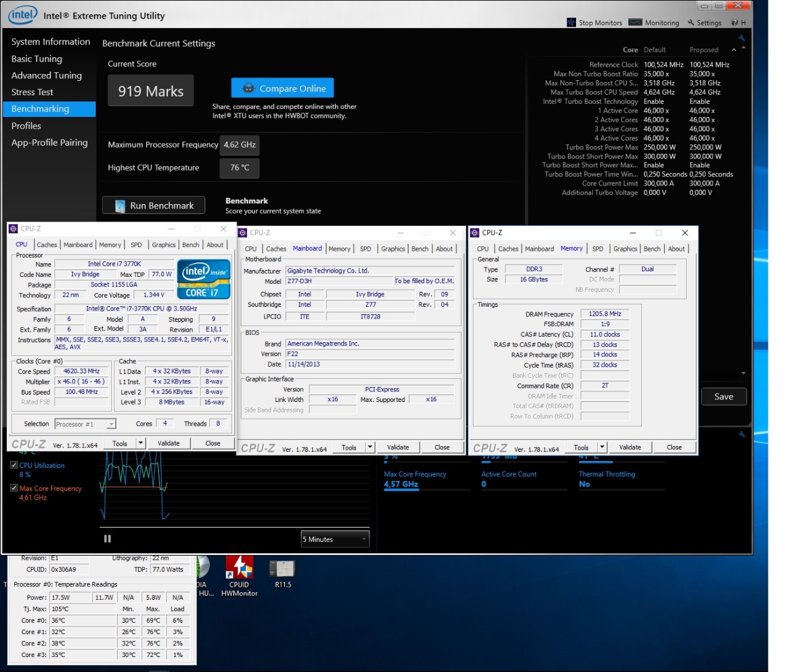Click Close button in CPU-Z CPU window
The height and width of the screenshot is (672, 810).
pyautogui.click(x=213, y=443)
